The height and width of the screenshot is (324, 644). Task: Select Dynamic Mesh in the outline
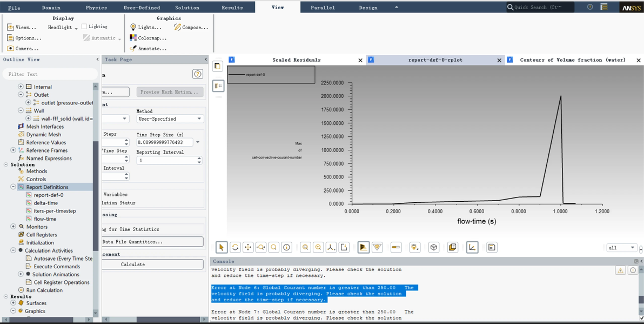44,135
